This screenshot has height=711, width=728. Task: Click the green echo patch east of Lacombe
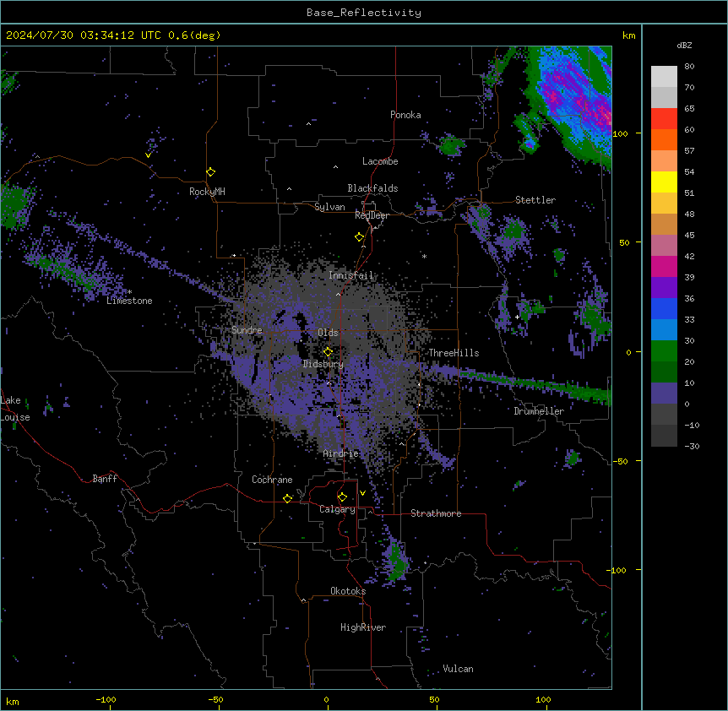(451, 145)
